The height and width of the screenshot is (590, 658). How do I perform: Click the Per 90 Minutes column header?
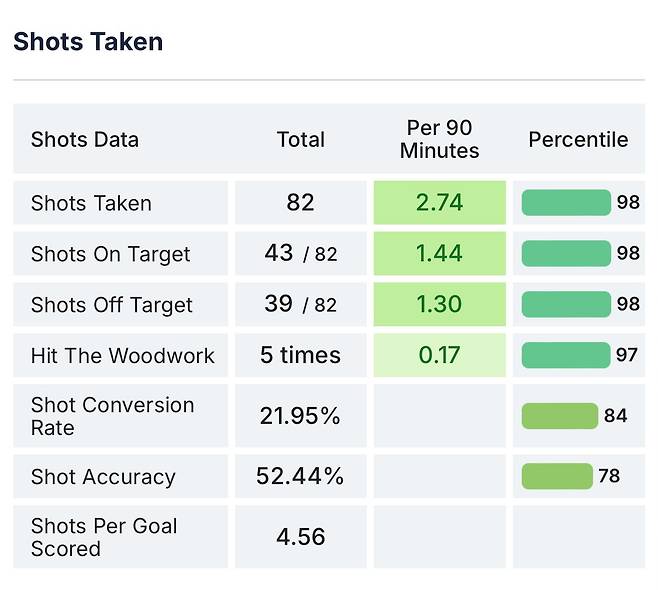pos(439,139)
